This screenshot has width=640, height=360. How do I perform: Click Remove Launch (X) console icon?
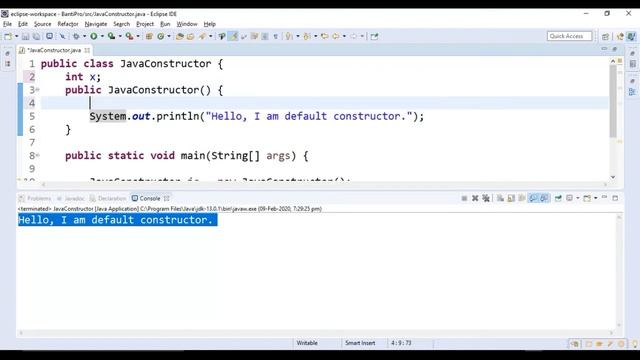pyautogui.click(x=475, y=198)
